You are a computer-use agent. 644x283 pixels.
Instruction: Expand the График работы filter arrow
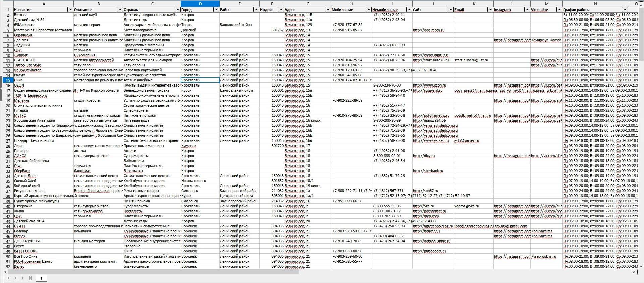[625, 10]
